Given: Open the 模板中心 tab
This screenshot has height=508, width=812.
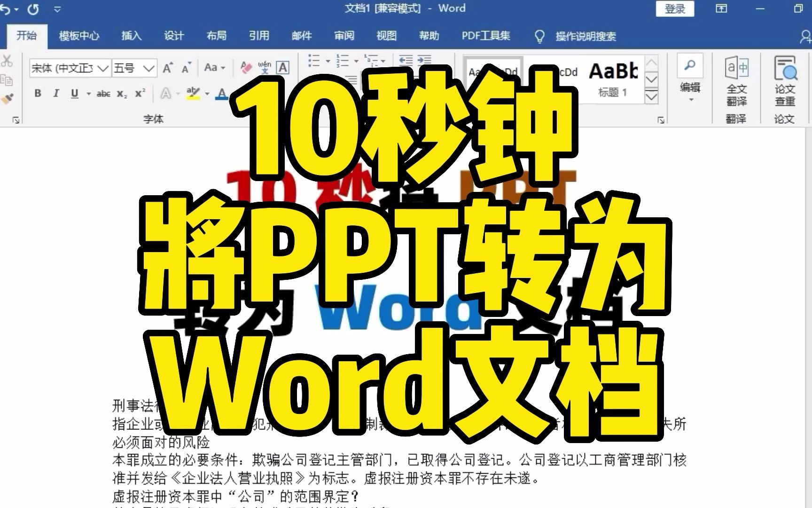Looking at the screenshot, I should click(x=79, y=36).
